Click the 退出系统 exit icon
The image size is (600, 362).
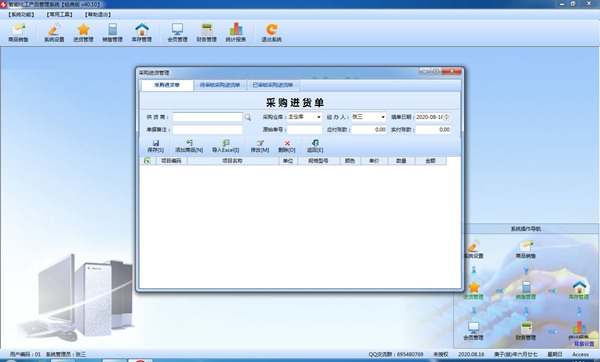click(271, 33)
